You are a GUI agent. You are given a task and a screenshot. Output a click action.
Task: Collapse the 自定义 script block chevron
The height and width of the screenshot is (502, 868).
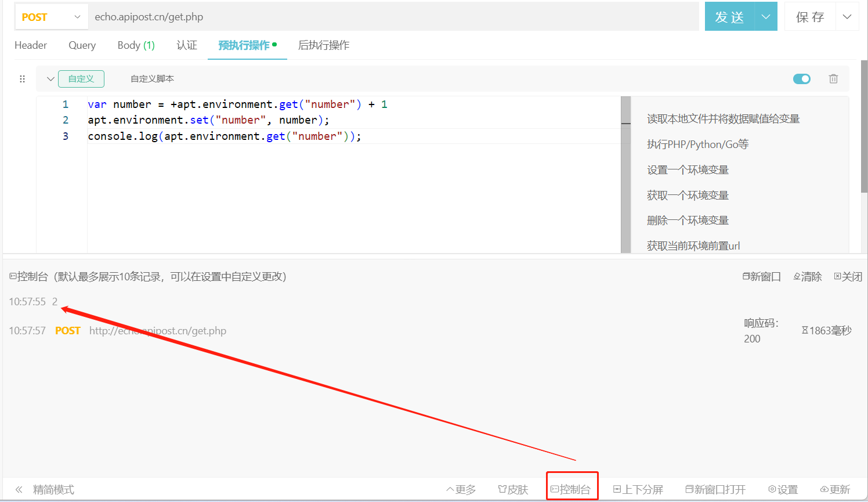[50, 79]
